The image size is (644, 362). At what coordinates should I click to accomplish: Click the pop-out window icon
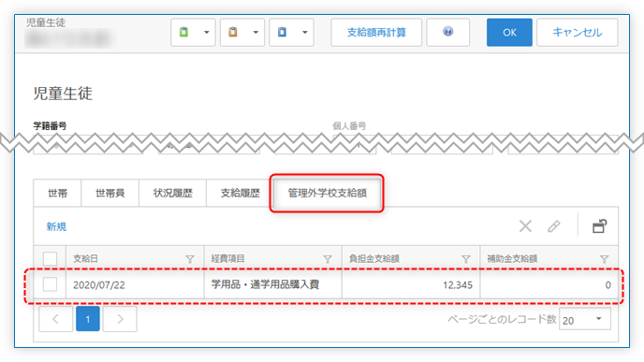(x=600, y=226)
